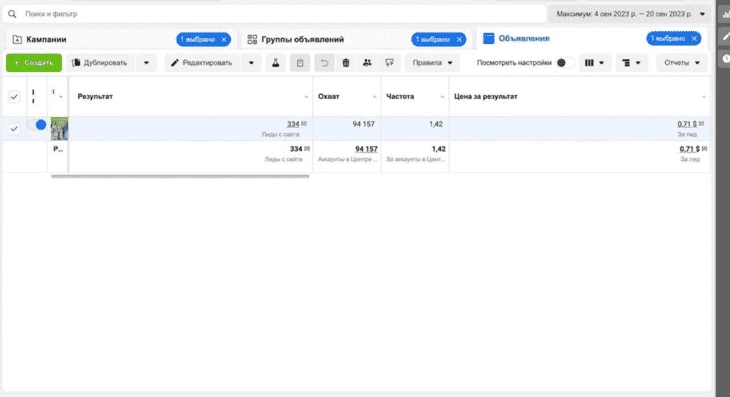Clear the Кампании selection with X

(x=224, y=40)
